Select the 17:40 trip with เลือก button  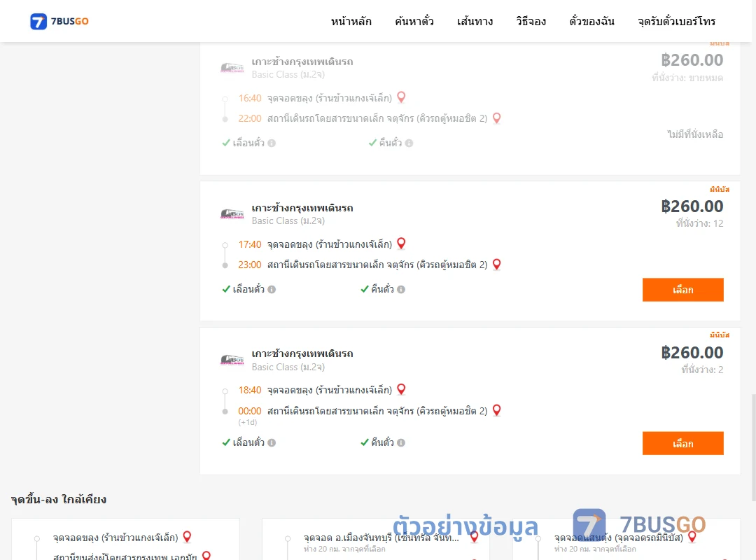click(682, 289)
